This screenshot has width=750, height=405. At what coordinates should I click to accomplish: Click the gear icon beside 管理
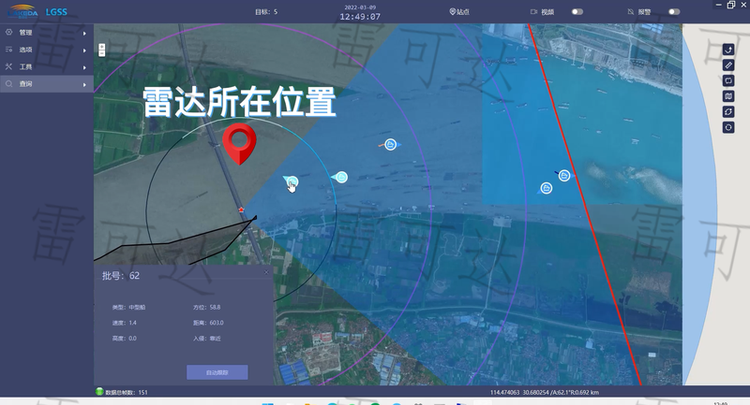tap(9, 32)
